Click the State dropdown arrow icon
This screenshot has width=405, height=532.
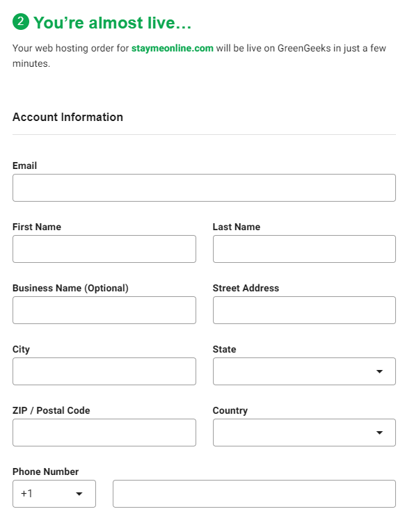point(379,371)
